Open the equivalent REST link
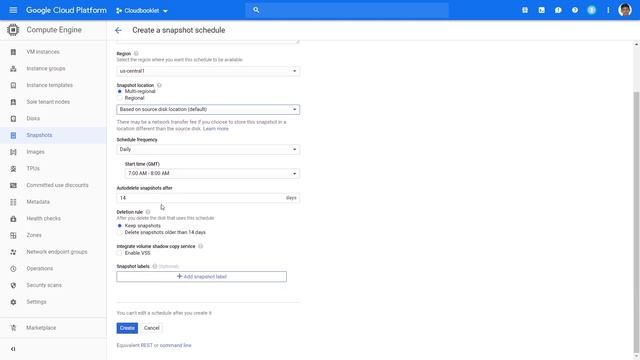 pyautogui.click(x=147, y=345)
